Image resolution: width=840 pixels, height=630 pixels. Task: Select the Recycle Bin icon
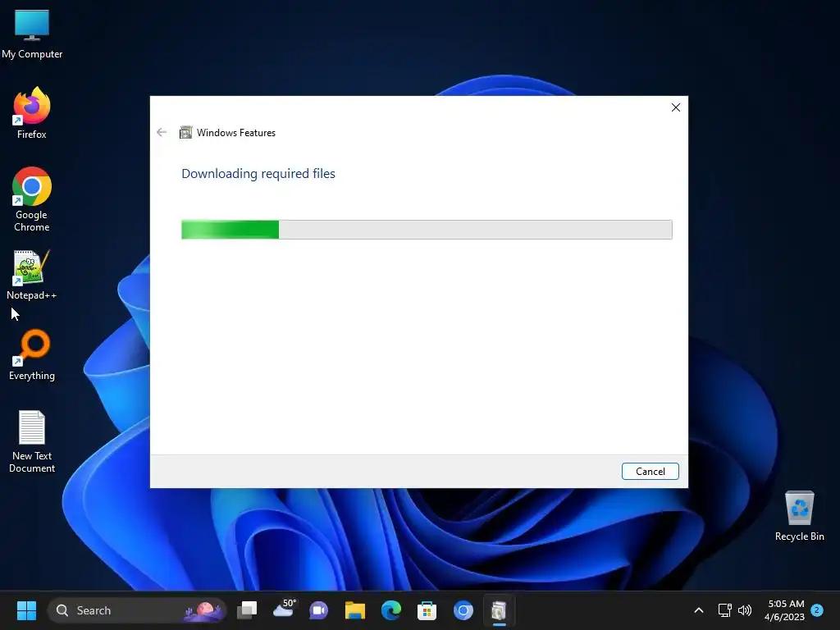[799, 516]
